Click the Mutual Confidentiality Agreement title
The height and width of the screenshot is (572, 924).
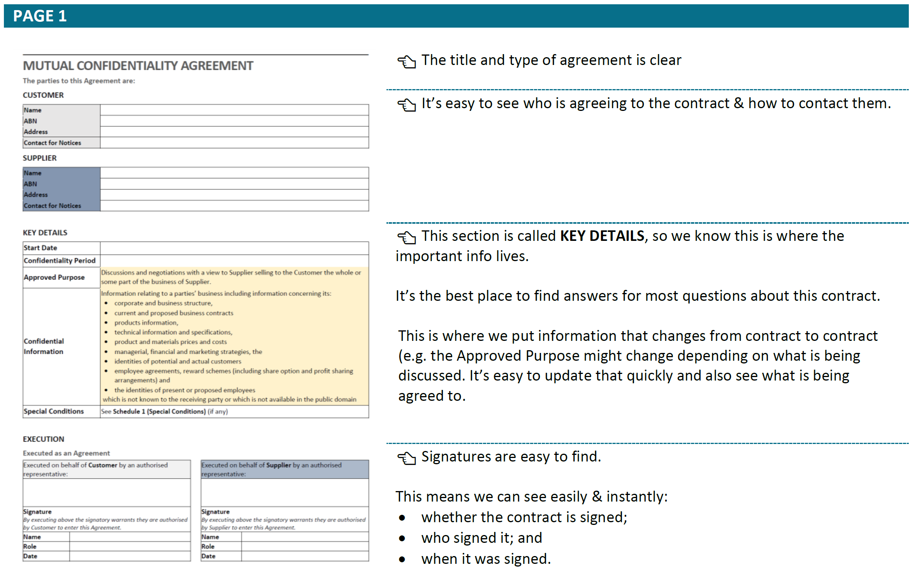point(138,66)
